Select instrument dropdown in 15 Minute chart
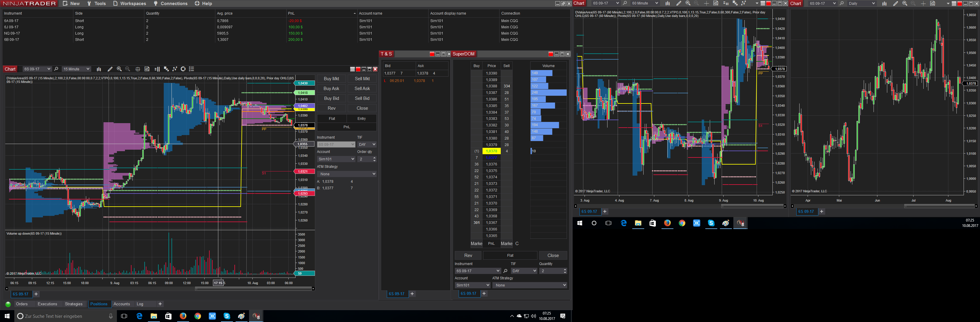 coord(37,69)
